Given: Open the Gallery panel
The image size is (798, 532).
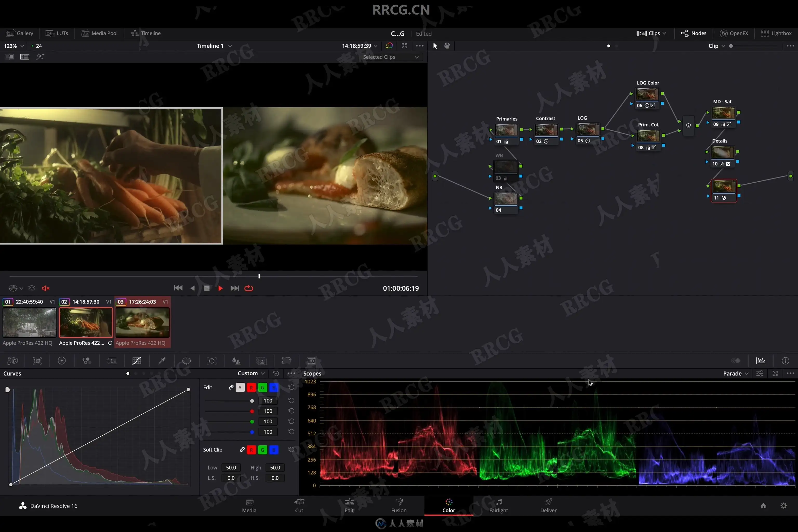Looking at the screenshot, I should coord(20,33).
